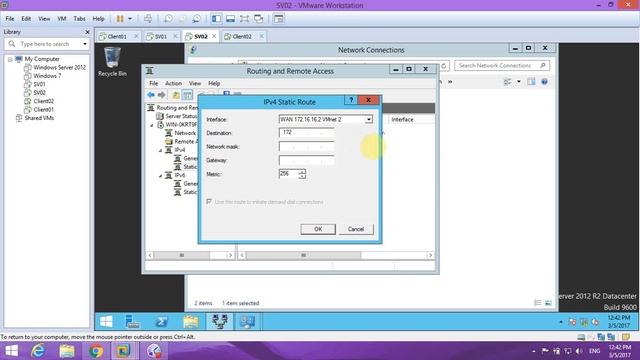Take a snapshot of this virtual machine
This screenshot has width=640, height=360.
[x=168, y=19]
